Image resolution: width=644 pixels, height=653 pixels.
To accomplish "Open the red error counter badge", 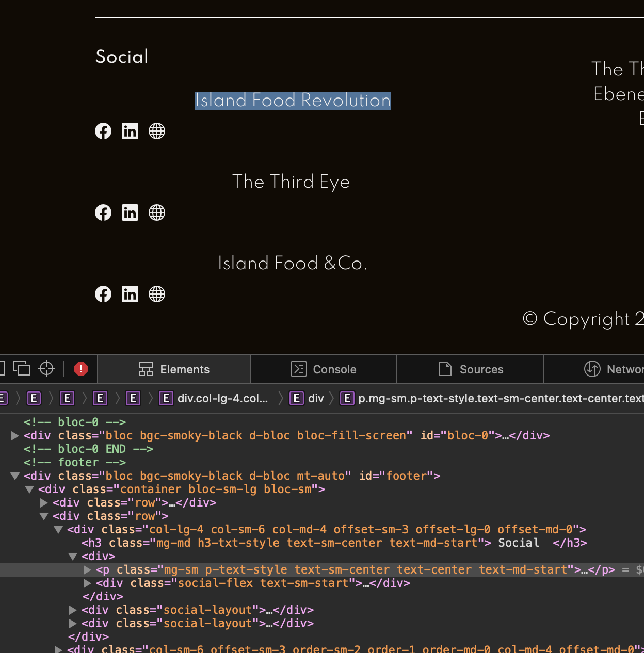I will [81, 368].
